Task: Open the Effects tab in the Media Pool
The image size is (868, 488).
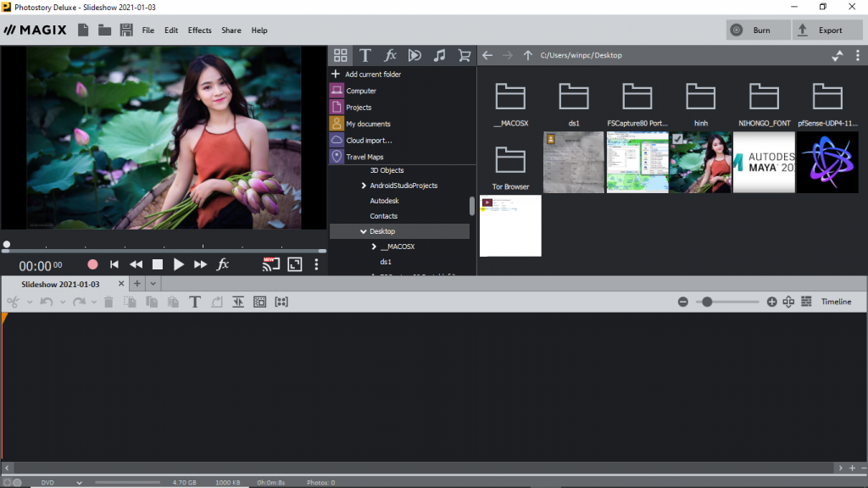Action: pyautogui.click(x=390, y=55)
